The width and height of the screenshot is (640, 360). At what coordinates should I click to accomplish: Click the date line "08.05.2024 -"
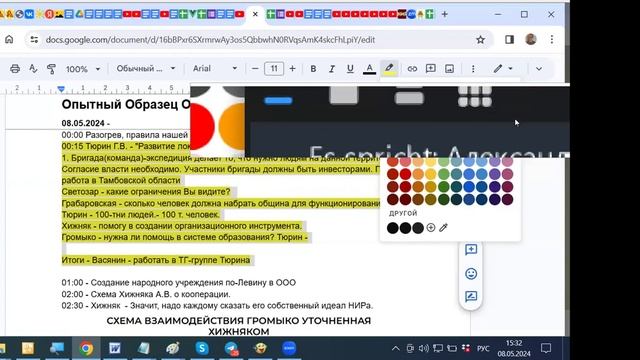pyautogui.click(x=86, y=123)
